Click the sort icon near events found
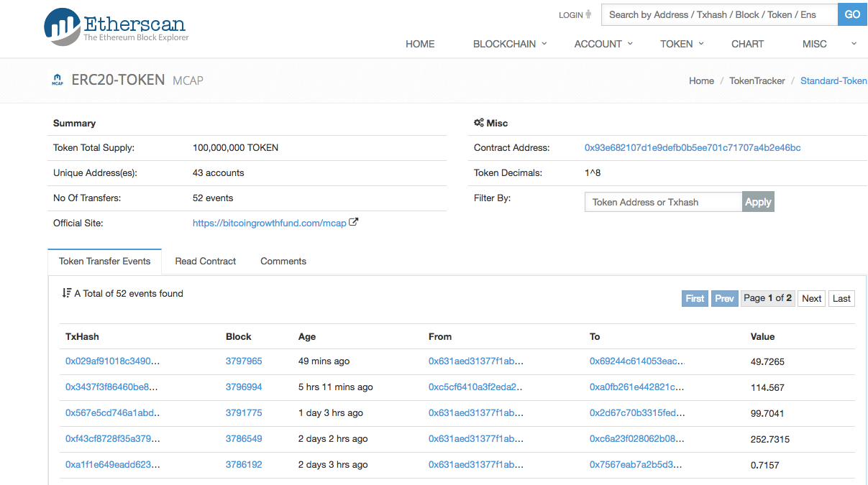 click(x=67, y=293)
